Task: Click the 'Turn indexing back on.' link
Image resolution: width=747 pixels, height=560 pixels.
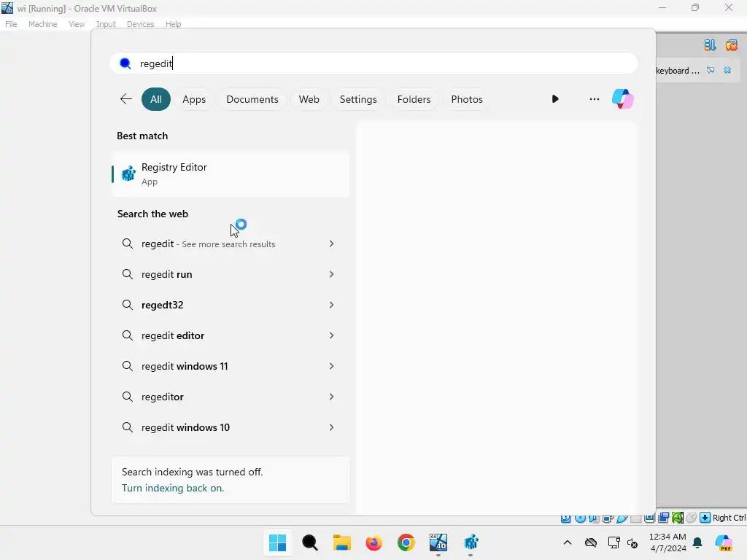Action: [172, 488]
